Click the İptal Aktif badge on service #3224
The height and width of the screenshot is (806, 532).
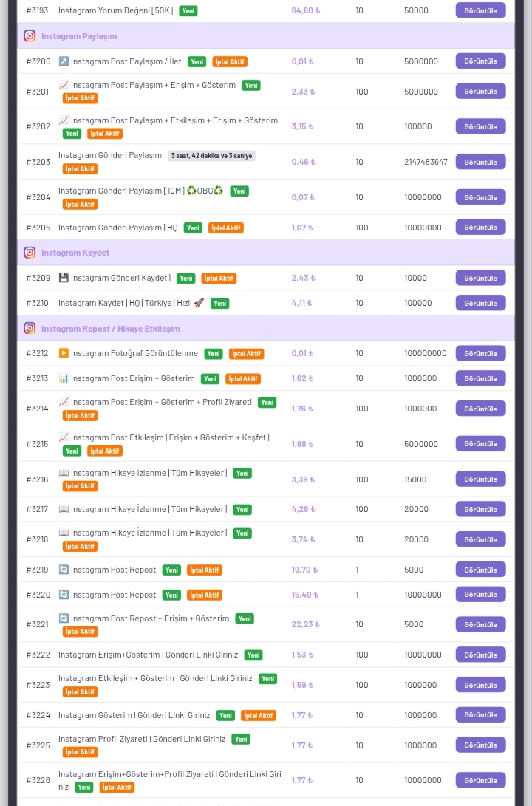coord(259,716)
